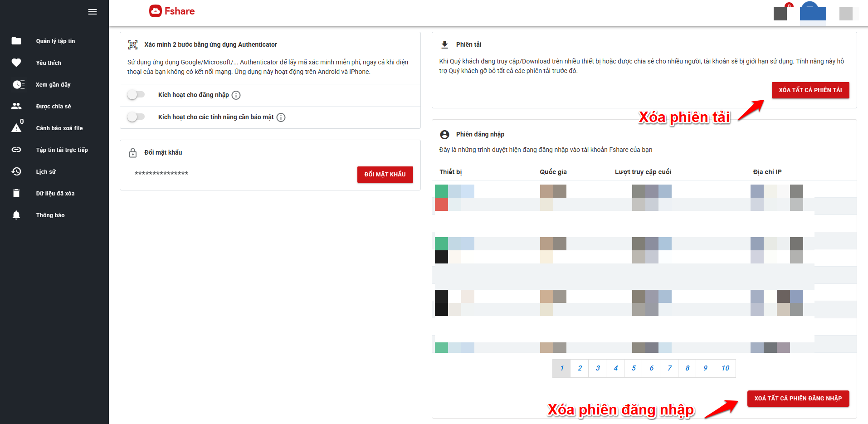
Task: Click the trash icon for Dữ liệu đã xóa
Action: pyautogui.click(x=16, y=193)
